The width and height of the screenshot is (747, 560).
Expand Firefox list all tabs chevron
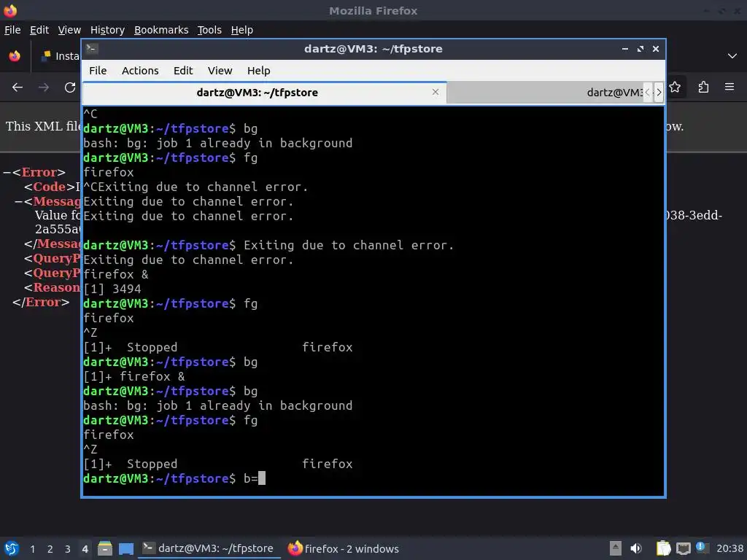click(732, 56)
